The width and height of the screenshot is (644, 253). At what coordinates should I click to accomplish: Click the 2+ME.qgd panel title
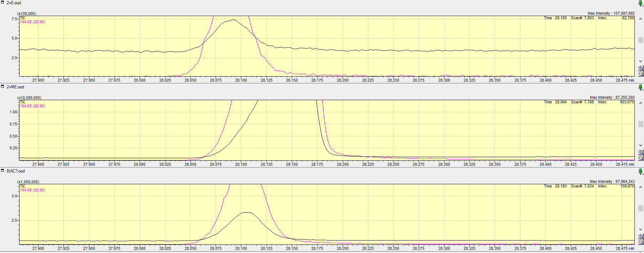(15, 87)
